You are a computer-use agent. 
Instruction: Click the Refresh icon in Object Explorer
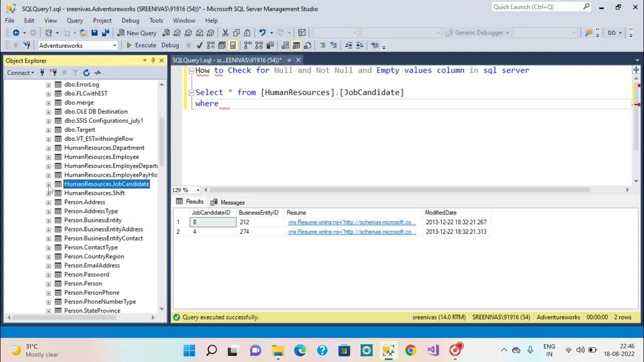click(87, 73)
